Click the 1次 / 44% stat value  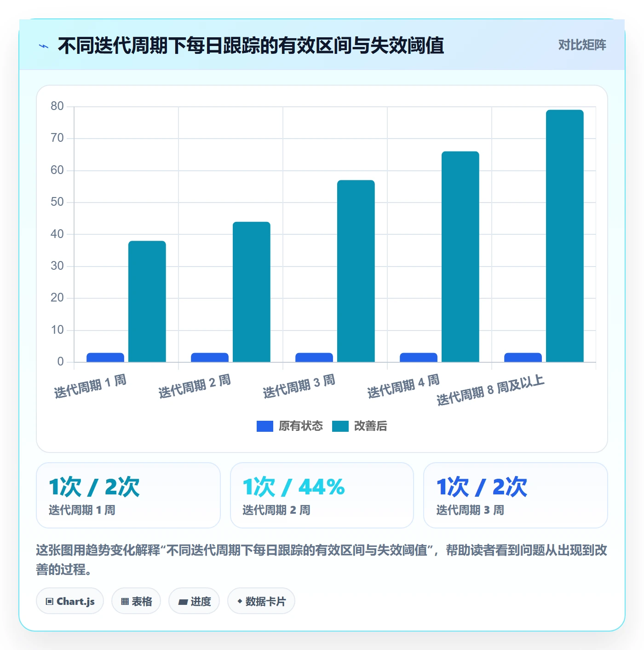click(x=293, y=487)
